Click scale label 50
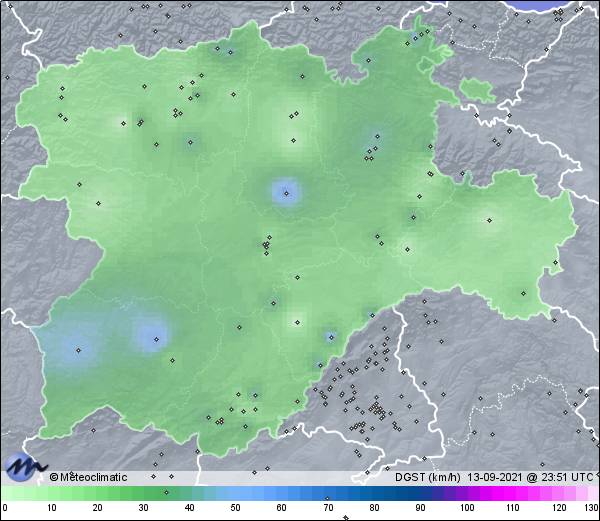Viewport: 600px width, 521px height. coord(235,508)
